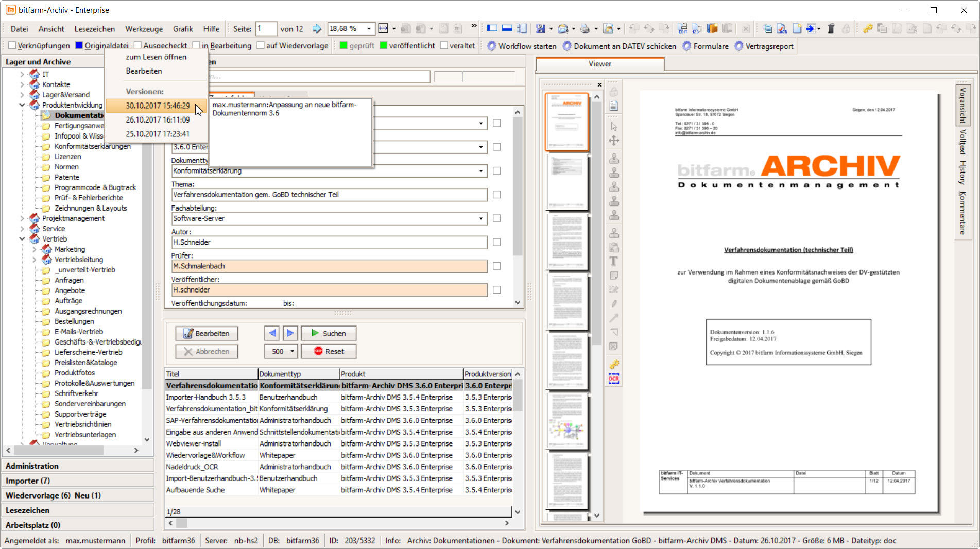Expand the Projektmanagement tree node
This screenshot has width=980, height=549.
tap(22, 218)
